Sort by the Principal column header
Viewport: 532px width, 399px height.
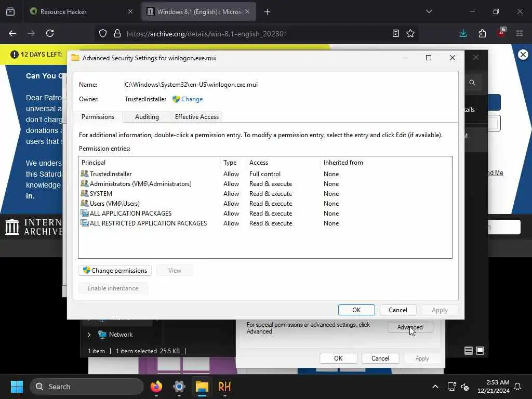pos(149,163)
